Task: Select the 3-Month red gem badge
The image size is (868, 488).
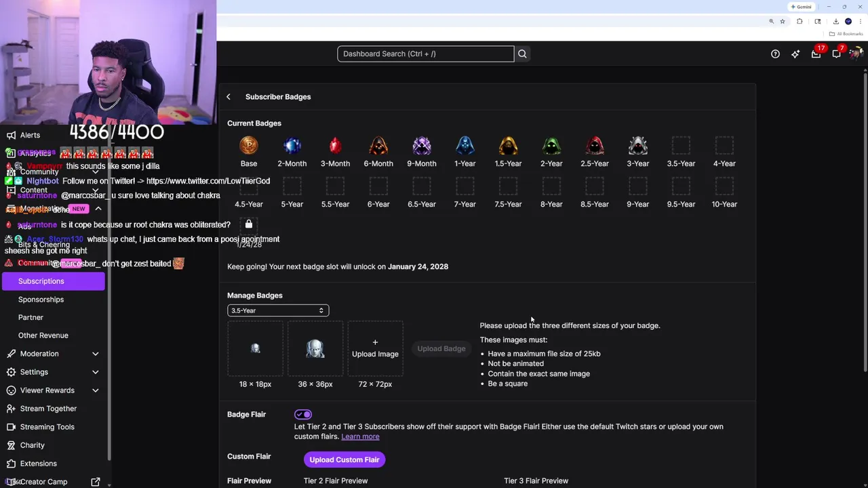Action: pos(335,146)
